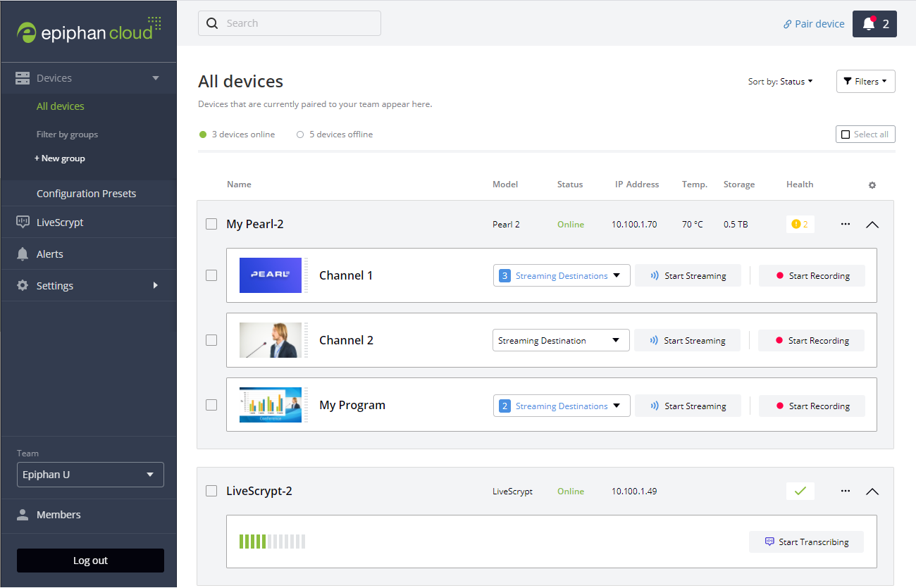This screenshot has width=916, height=588.
Task: Click red record dot on Channel 1 row
Action: tap(780, 276)
